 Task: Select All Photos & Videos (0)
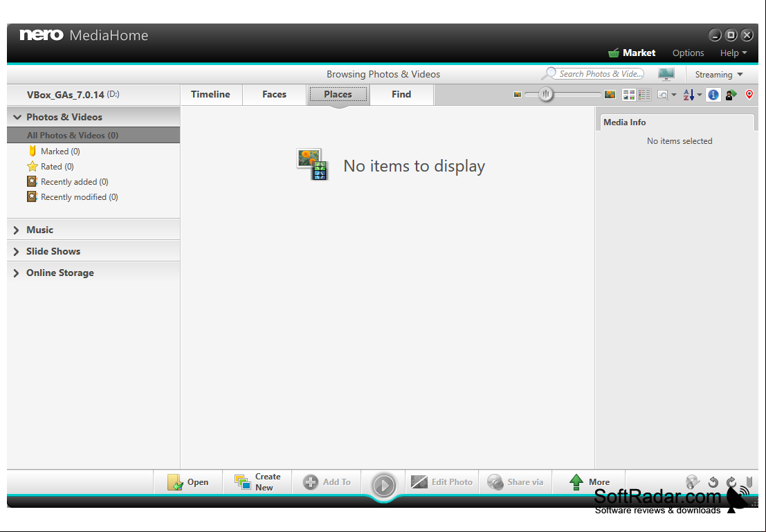[93, 136]
